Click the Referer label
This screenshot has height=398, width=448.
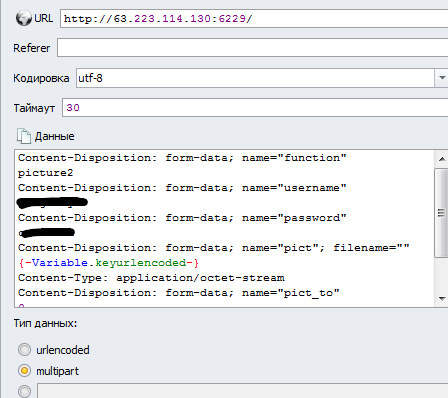coord(32,48)
